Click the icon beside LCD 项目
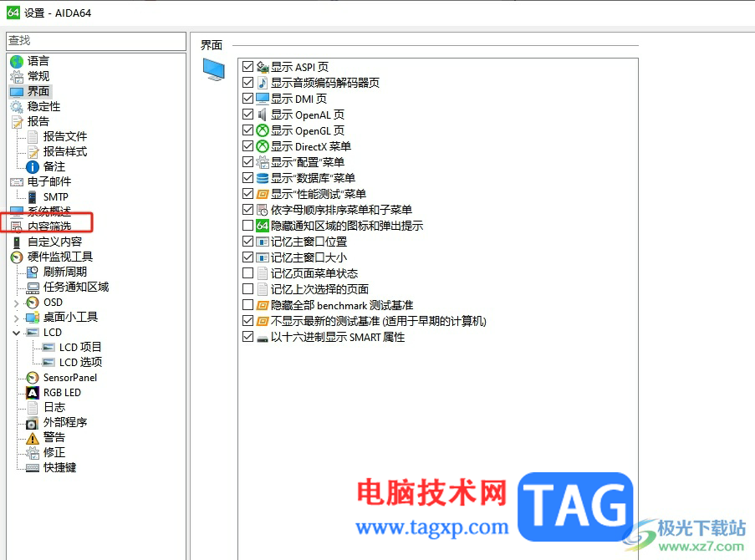The width and height of the screenshot is (755, 560). pos(48,347)
